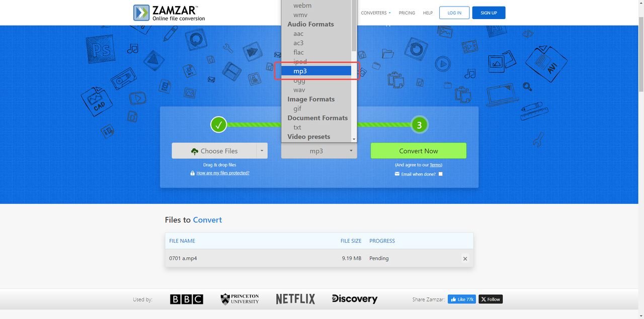Click the 0701 a.mp4 file name
This screenshot has height=319, width=644.
tap(183, 258)
